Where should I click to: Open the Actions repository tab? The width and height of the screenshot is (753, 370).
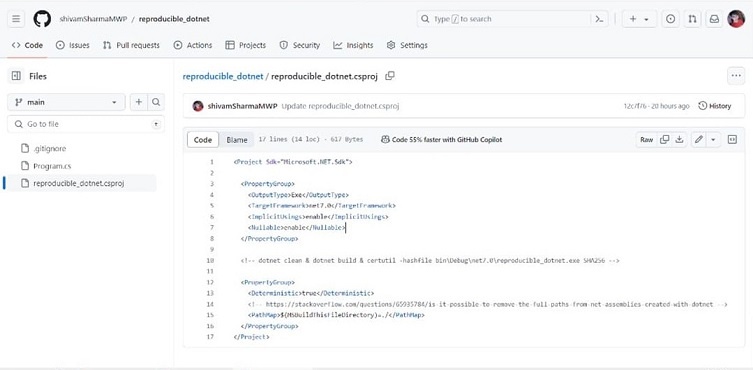coord(193,45)
